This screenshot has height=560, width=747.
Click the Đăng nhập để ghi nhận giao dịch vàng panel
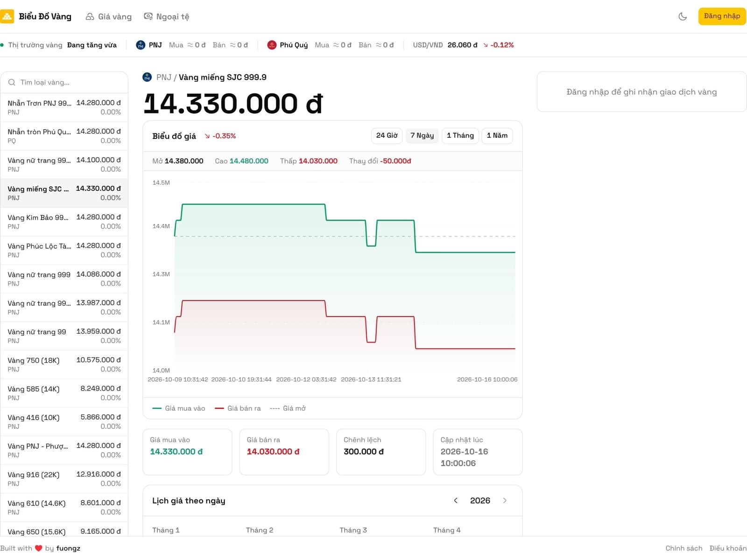[x=641, y=92]
